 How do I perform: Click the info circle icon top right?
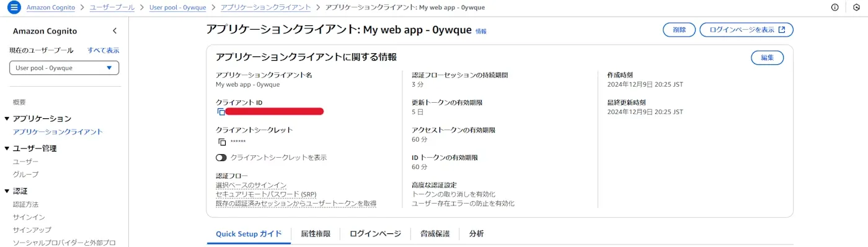click(835, 7)
